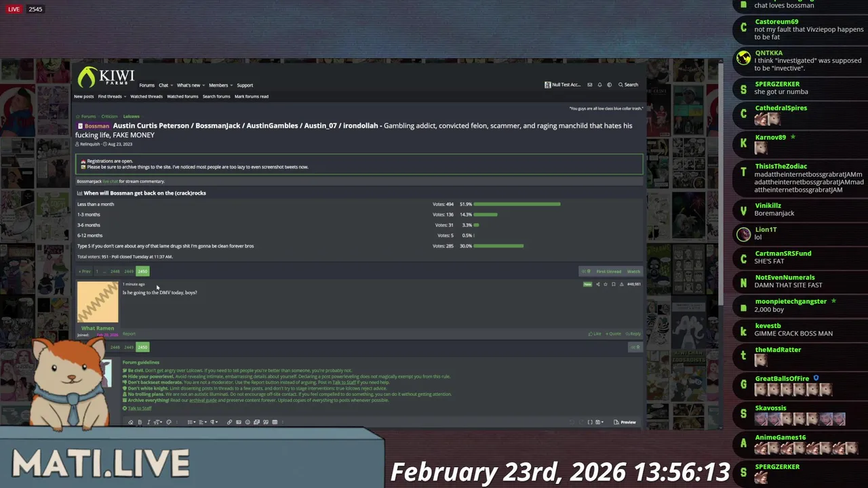Click the New posts sub-nav link
Image resolution: width=868 pixels, height=488 pixels.
(x=84, y=96)
